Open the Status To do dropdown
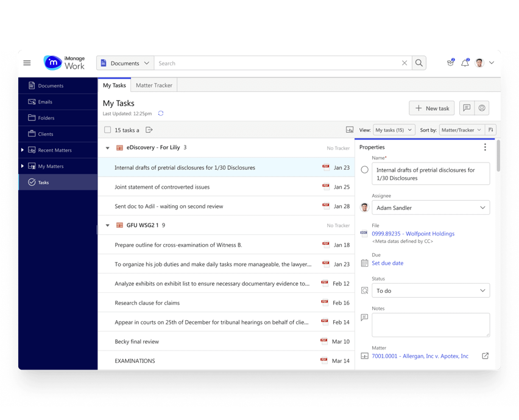Viewport: 519px width, 420px height. click(x=431, y=290)
